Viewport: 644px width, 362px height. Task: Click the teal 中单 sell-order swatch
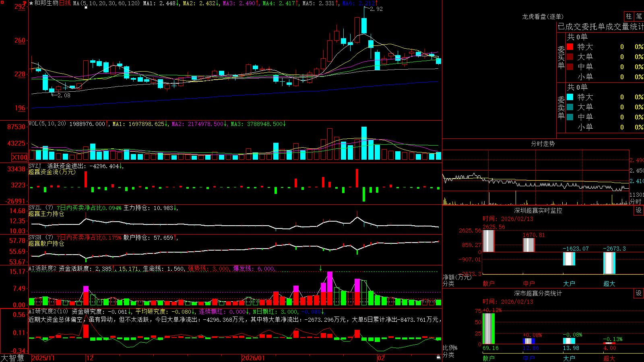[570, 117]
